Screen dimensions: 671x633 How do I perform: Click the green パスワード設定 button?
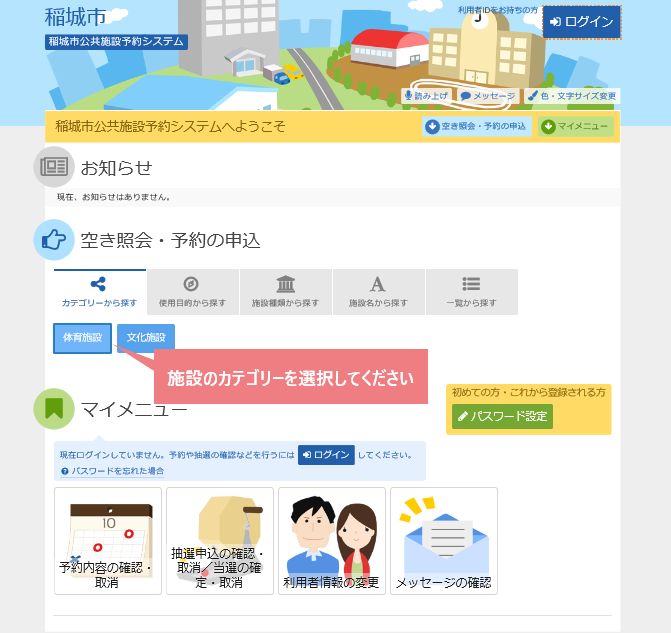point(502,416)
